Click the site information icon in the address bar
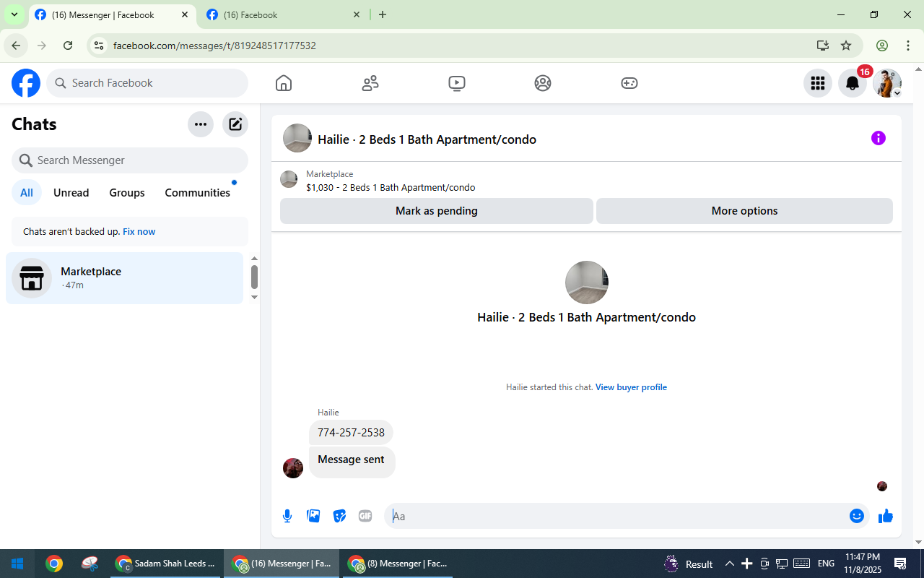 click(x=100, y=46)
